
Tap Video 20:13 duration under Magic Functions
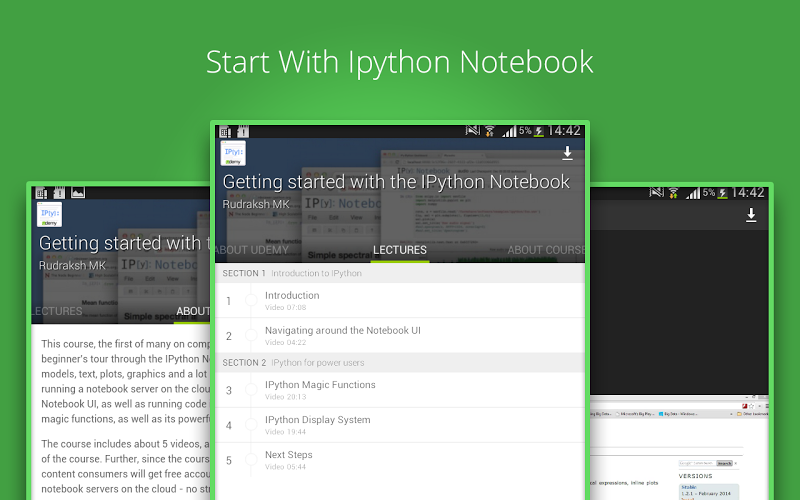285,397
